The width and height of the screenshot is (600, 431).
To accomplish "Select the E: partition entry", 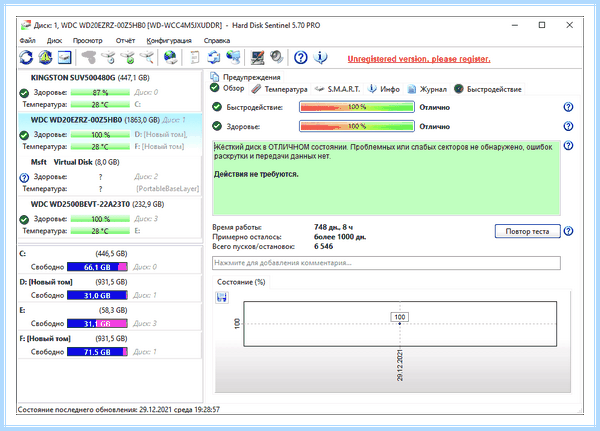I will (x=110, y=317).
